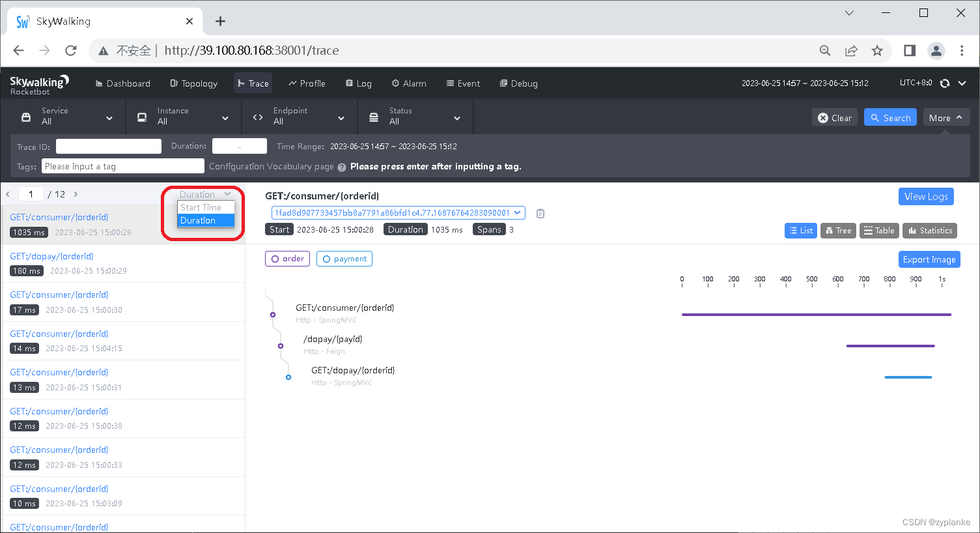This screenshot has width=980, height=533.
Task: Click the View Logs button
Action: [x=926, y=196]
